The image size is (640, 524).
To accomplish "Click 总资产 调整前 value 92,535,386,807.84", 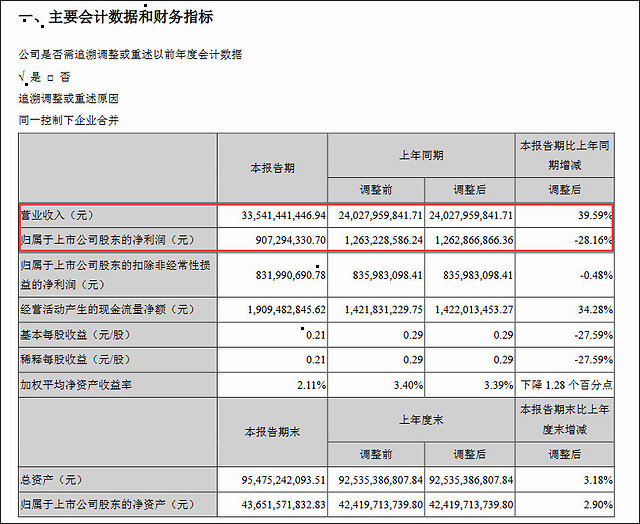I will coord(380,480).
